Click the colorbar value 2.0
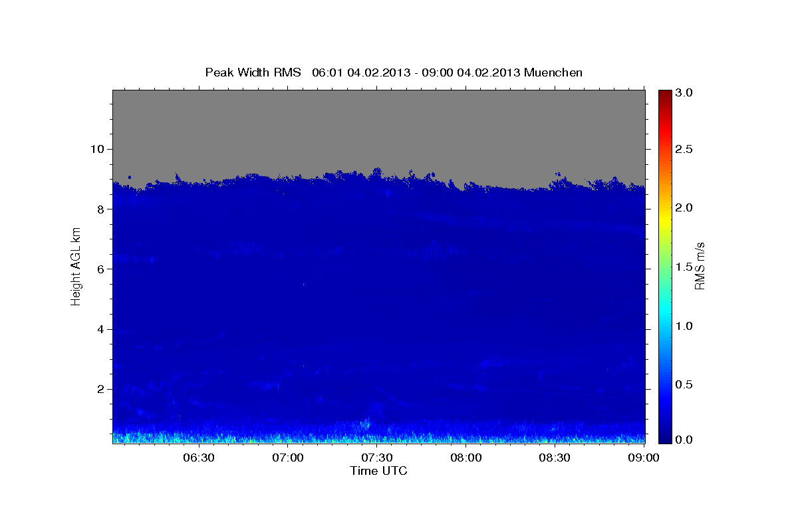The height and width of the screenshot is (532, 798). [684, 208]
